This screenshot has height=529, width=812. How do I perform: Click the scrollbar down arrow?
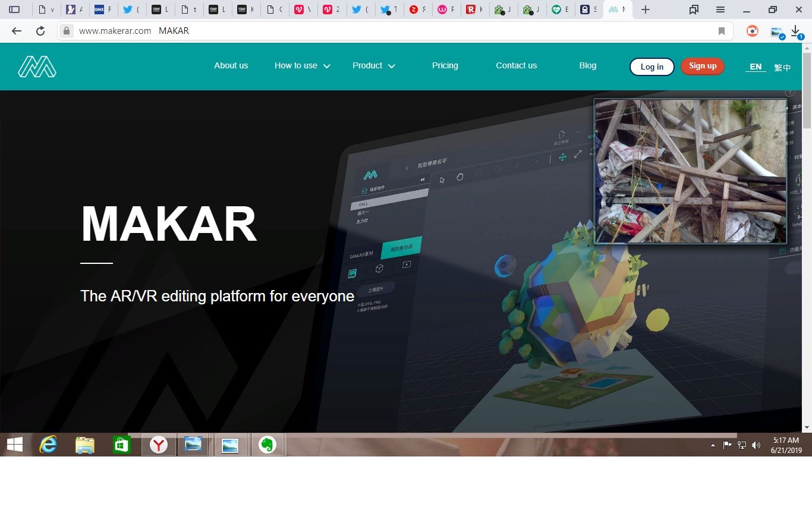(x=807, y=427)
